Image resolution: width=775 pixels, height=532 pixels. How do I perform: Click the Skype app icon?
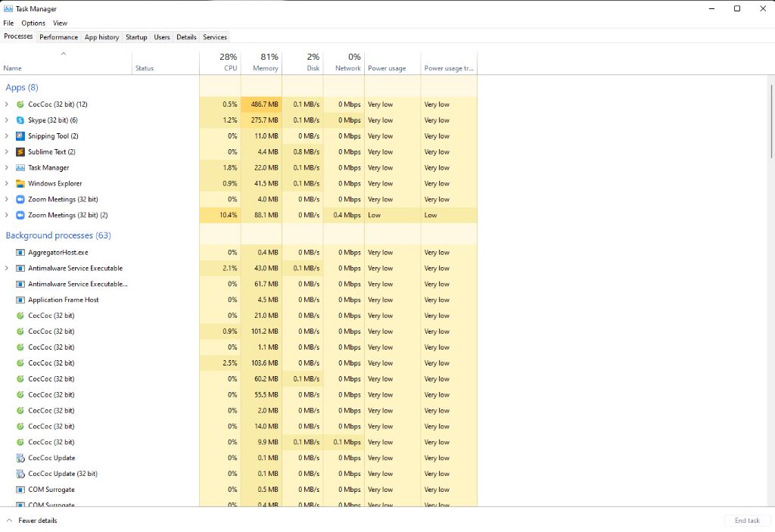(20, 120)
